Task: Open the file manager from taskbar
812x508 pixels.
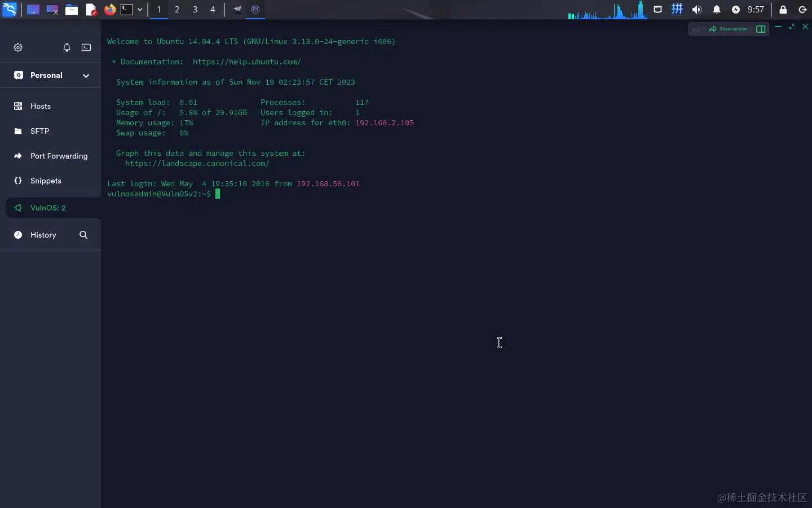Action: pyautogui.click(x=72, y=10)
